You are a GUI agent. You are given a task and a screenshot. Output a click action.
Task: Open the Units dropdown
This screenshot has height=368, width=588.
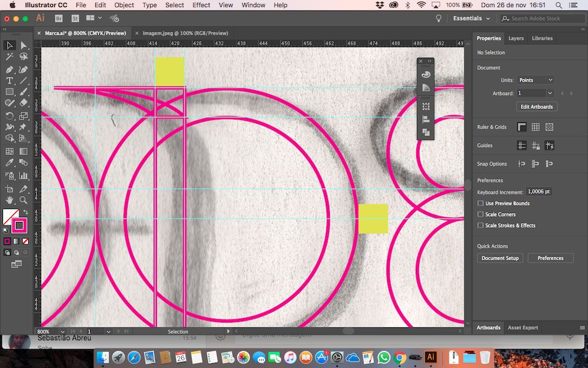pyautogui.click(x=535, y=80)
